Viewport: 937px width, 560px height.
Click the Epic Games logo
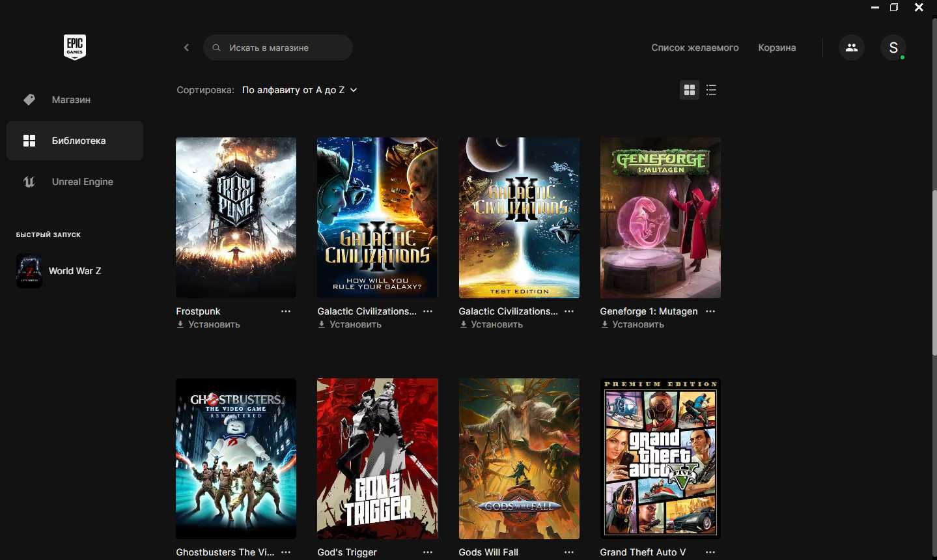click(75, 47)
